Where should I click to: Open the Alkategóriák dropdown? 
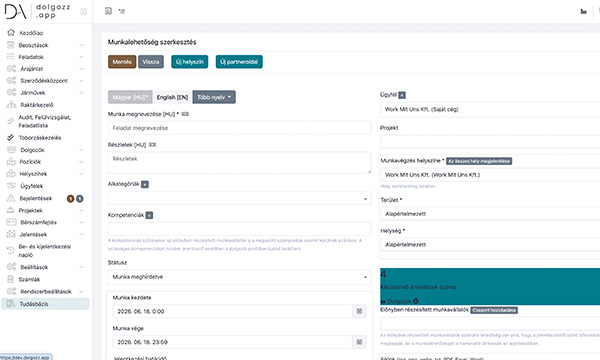(x=240, y=199)
